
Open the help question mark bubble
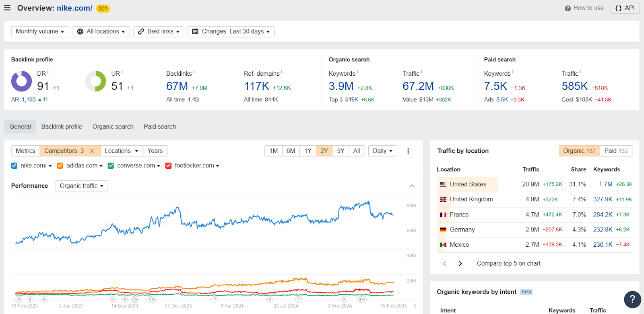click(632, 299)
